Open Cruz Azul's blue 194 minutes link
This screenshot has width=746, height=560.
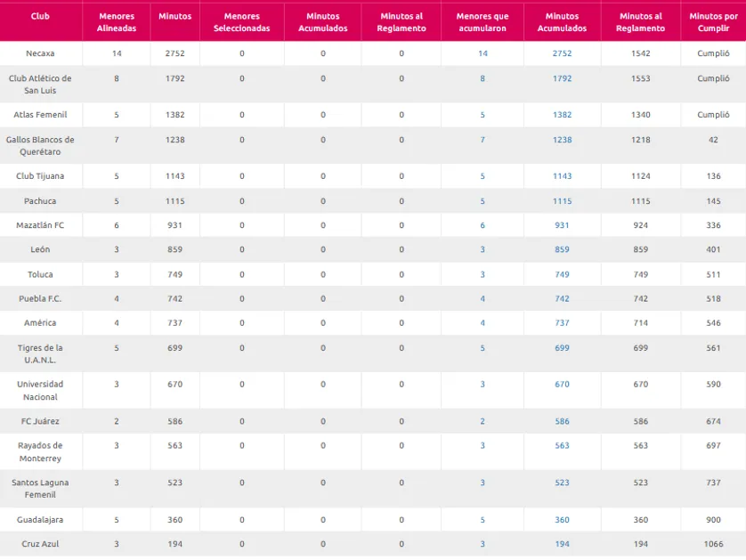tap(562, 544)
